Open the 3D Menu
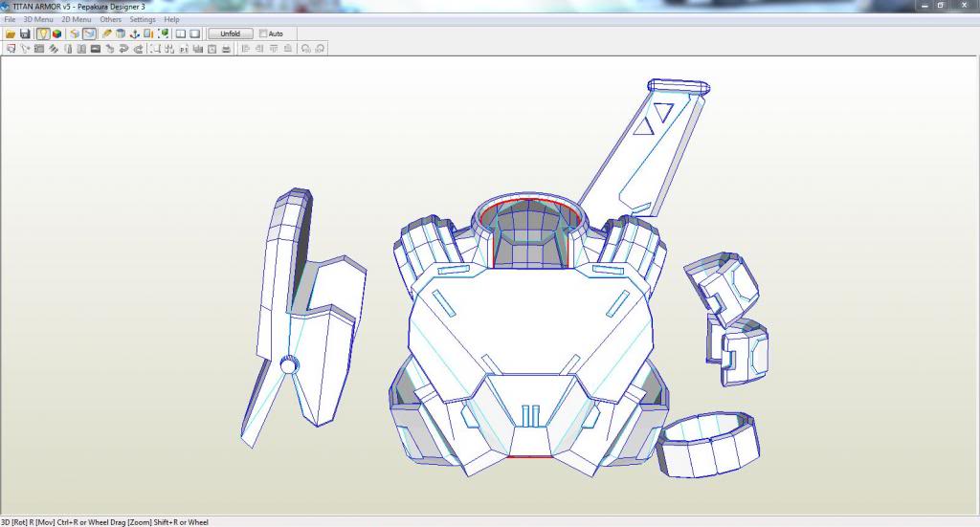 38,19
